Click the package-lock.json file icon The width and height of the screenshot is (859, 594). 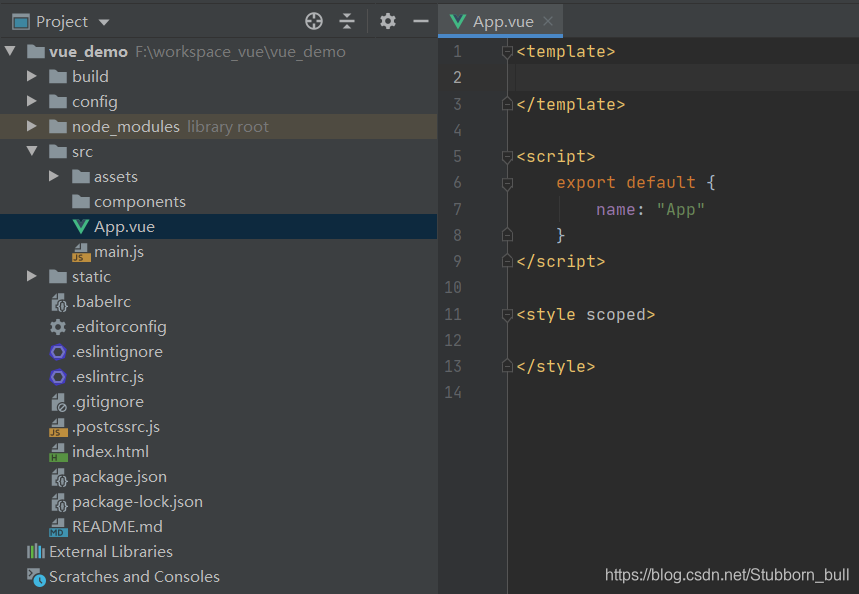tap(58, 502)
